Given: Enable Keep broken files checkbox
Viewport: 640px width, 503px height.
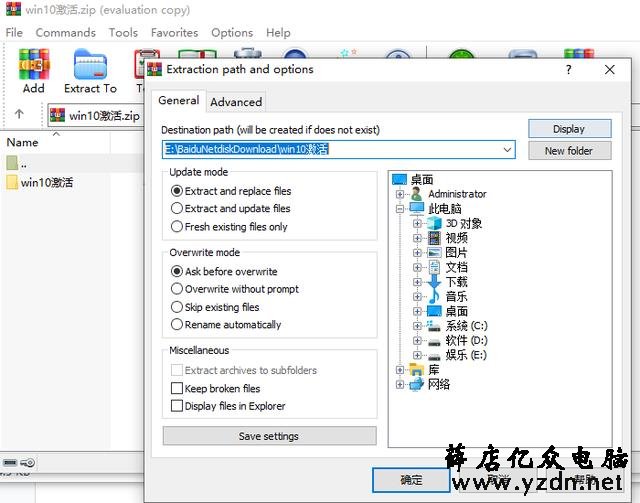Looking at the screenshot, I should pos(177,388).
